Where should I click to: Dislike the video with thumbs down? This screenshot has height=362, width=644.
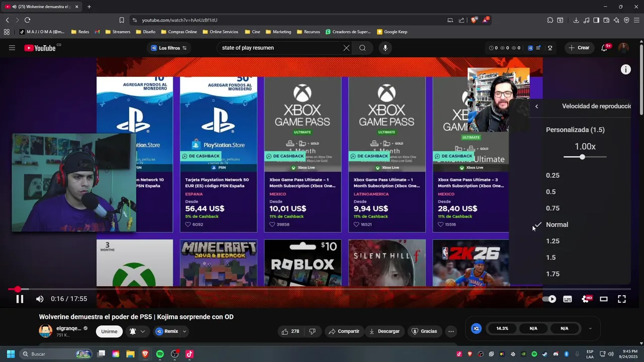[312, 331]
